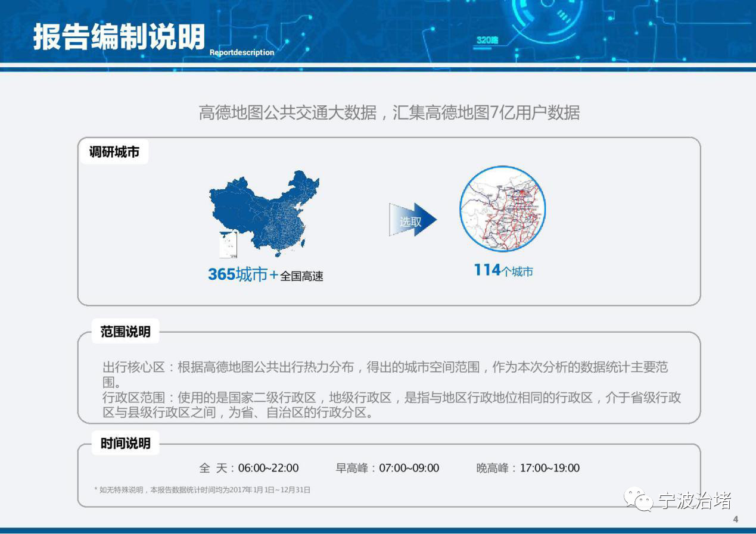
Task: Select the "114个城市" caption
Action: [x=503, y=271]
